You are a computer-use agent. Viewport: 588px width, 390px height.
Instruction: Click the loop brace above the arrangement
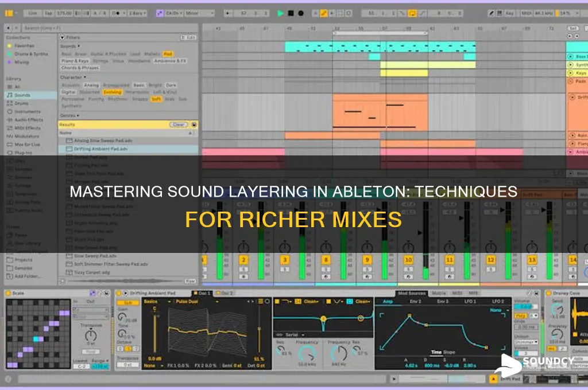point(380,33)
